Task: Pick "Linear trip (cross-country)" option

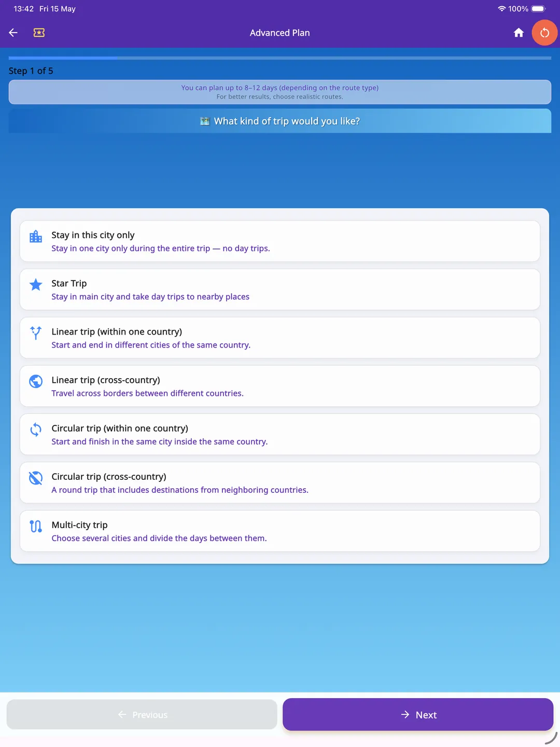Action: pos(280,386)
